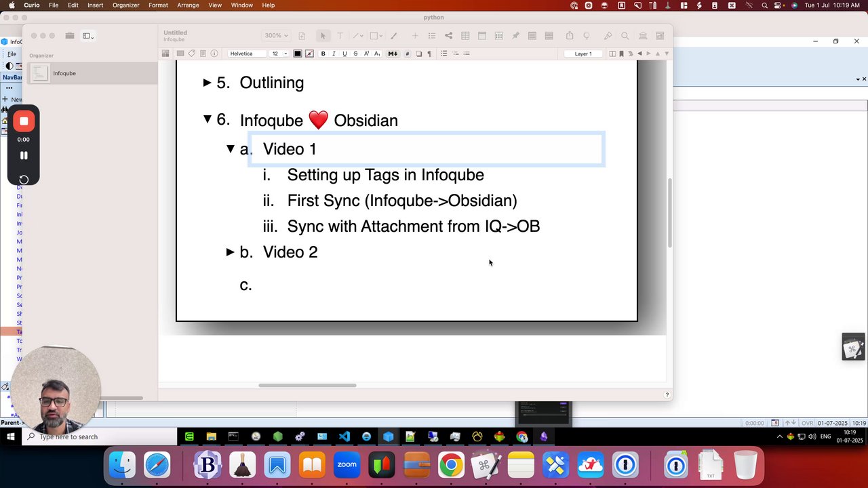
Task: Stop the screen recording
Action: click(x=24, y=121)
